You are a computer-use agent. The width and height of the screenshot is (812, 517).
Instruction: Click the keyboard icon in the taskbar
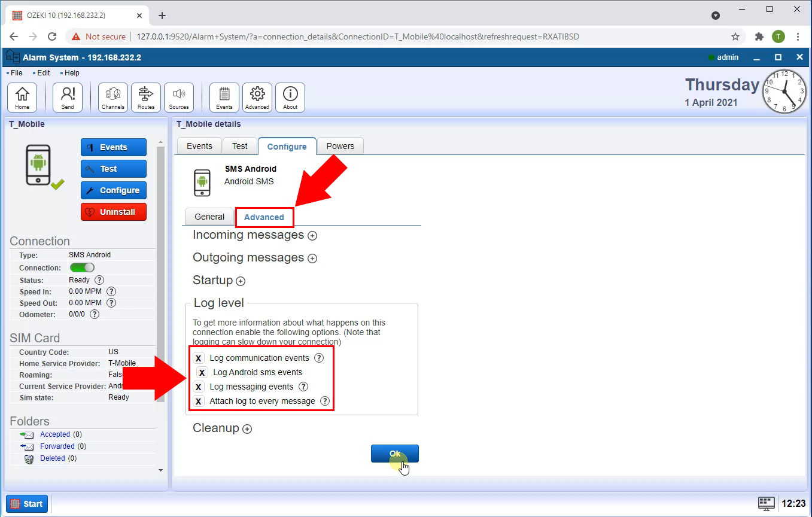[x=767, y=503]
